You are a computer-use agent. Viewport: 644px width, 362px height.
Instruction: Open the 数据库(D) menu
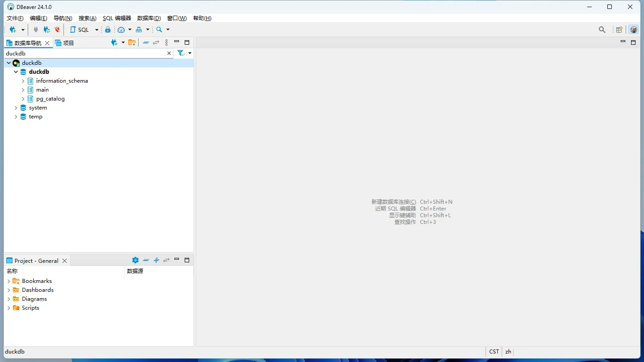click(x=149, y=18)
